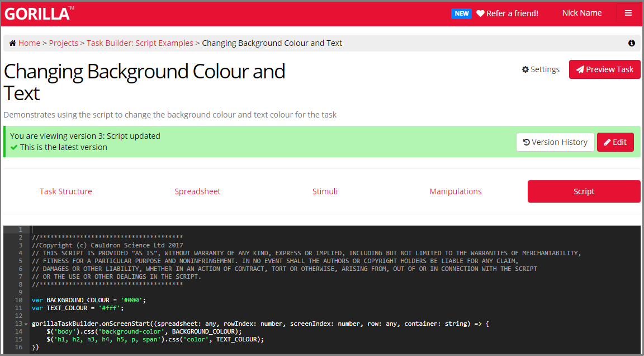Image resolution: width=644 pixels, height=356 pixels.
Task: Switch to the Task Structure tab
Action: coord(65,191)
